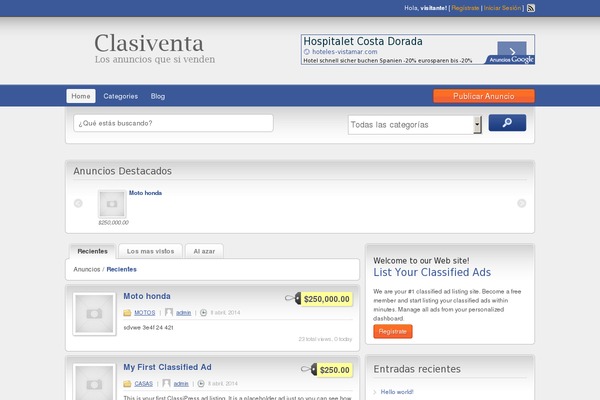The width and height of the screenshot is (600, 400).
Task: Click the Publicar Anuncio button
Action: (484, 96)
